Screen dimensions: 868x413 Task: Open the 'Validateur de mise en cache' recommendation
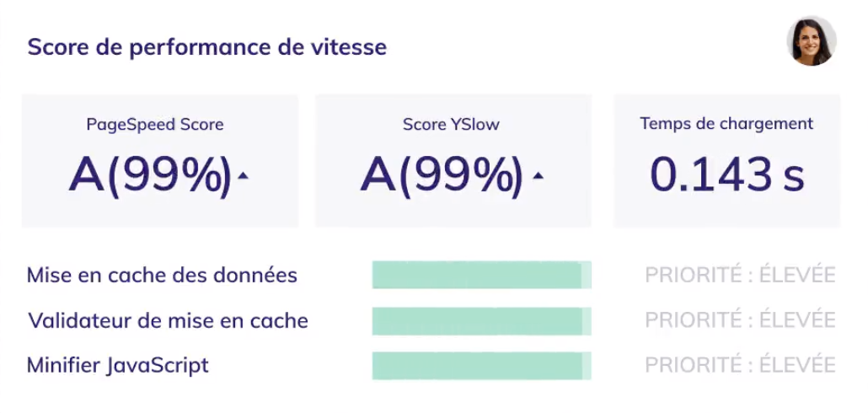[168, 321]
